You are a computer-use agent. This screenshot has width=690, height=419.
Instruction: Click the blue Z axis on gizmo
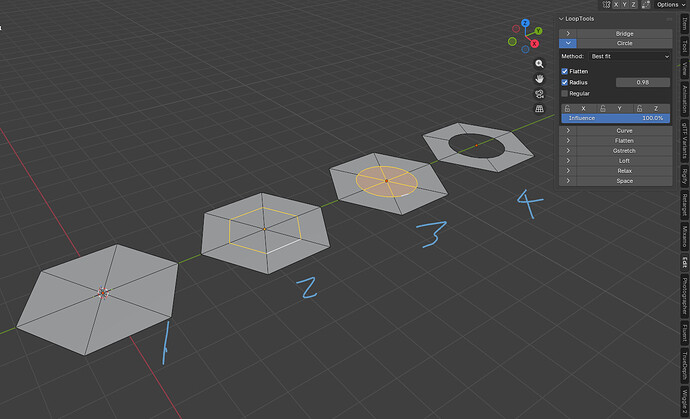525,23
